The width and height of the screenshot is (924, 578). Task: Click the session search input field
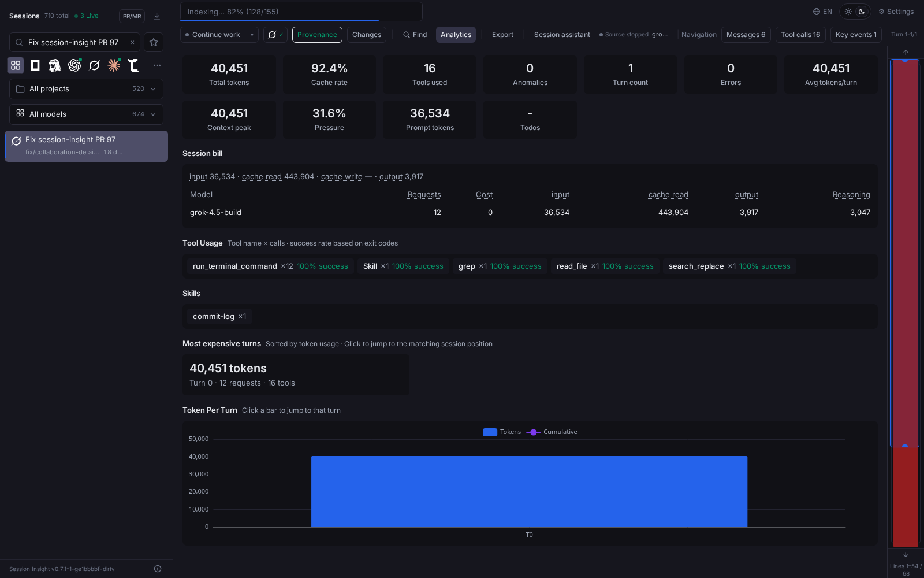point(73,42)
